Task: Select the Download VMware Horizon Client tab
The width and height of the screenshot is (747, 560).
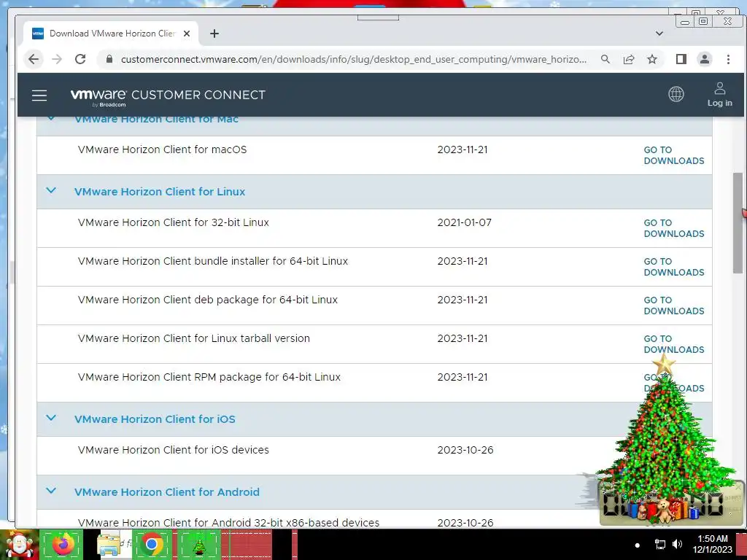Action: (112, 34)
